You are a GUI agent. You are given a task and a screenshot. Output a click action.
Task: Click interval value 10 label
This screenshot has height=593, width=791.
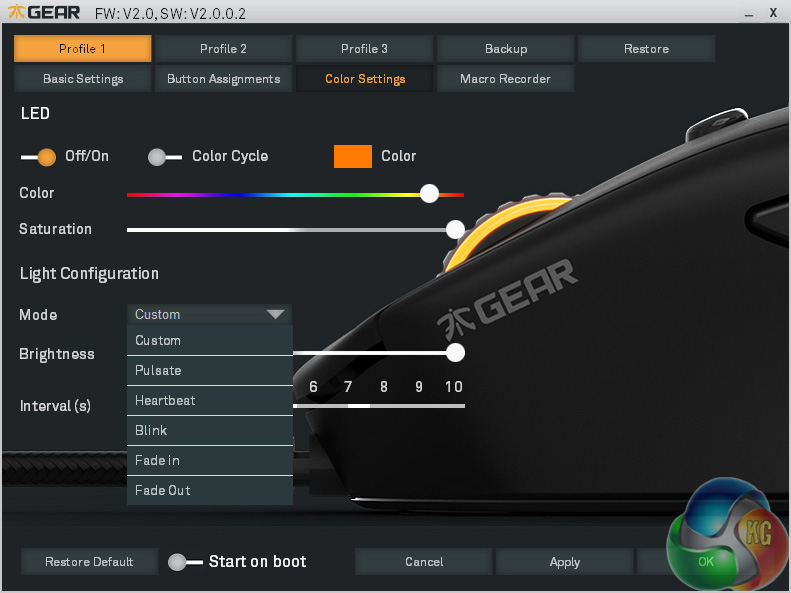click(454, 387)
